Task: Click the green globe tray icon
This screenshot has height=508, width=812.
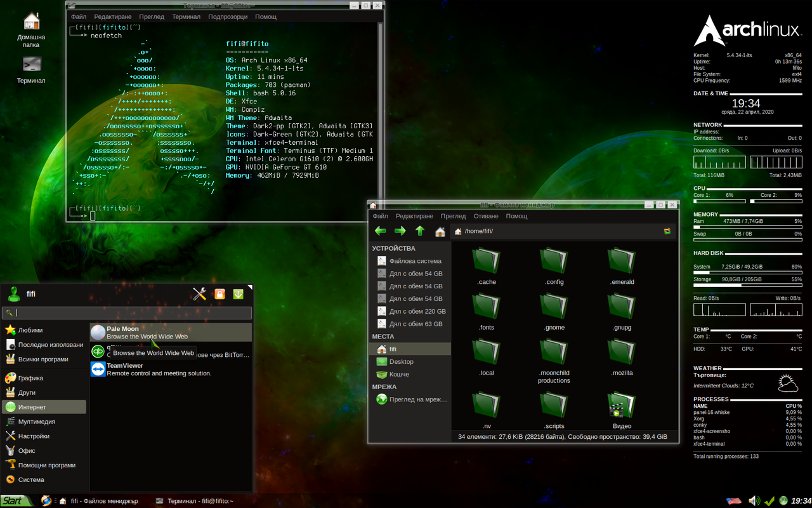Action: 783,501
